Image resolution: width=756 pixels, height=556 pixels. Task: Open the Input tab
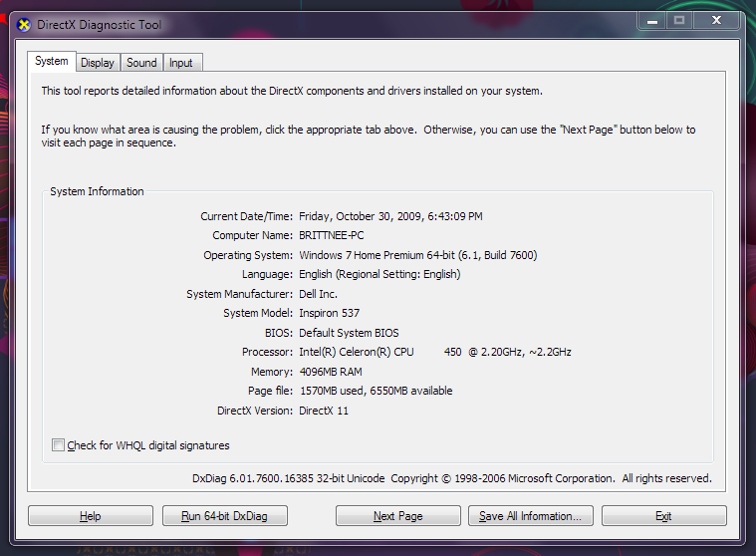point(181,63)
